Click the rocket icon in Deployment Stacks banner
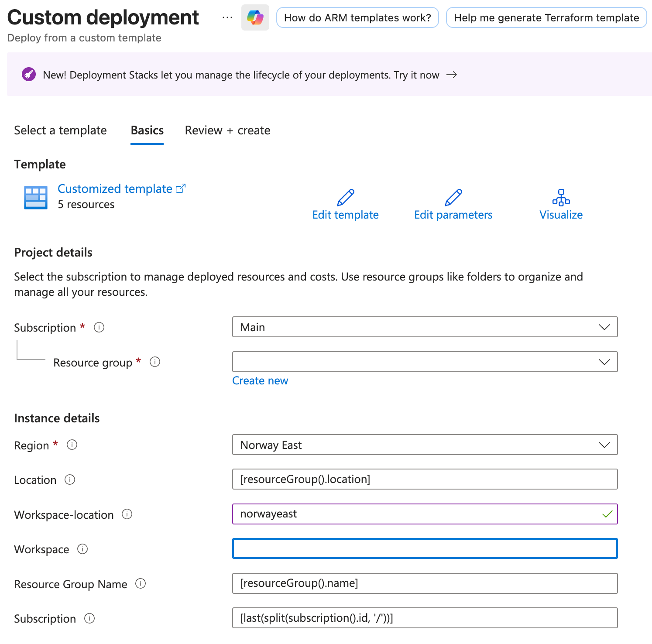The width and height of the screenshot is (652, 644). point(29,75)
